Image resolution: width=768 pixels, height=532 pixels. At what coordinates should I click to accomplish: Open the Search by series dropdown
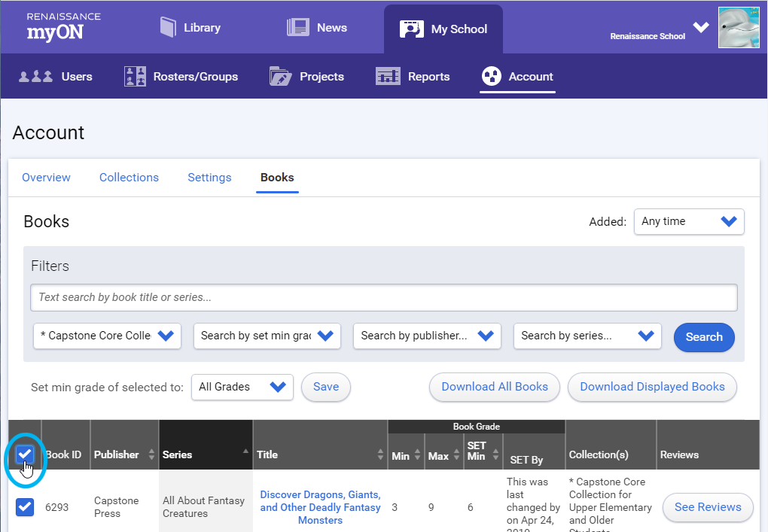pyautogui.click(x=588, y=336)
